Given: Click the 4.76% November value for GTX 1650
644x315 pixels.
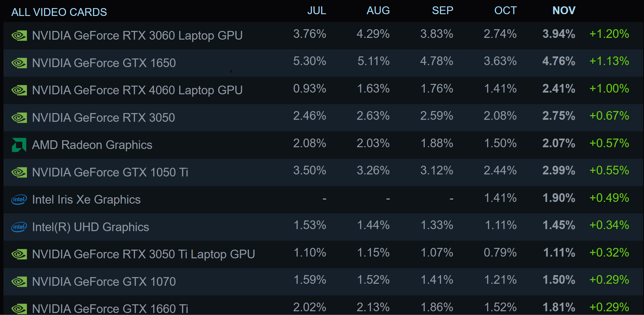Looking at the screenshot, I should click(559, 61).
